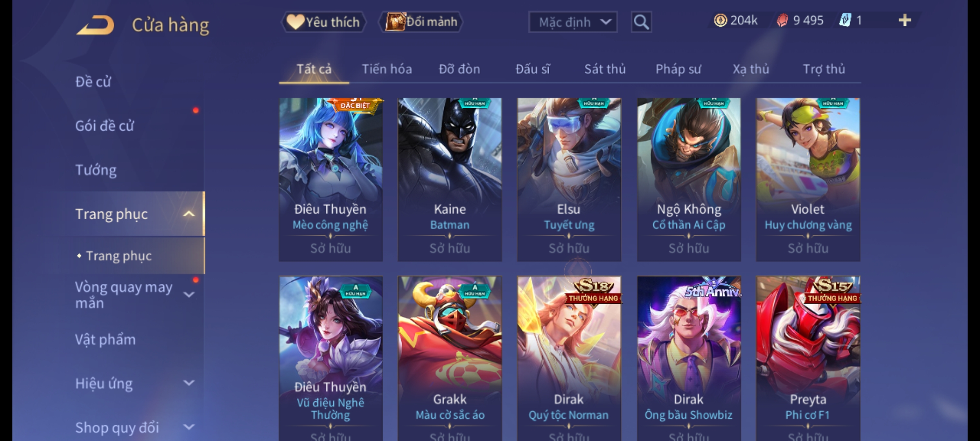The image size is (980, 441).
Task: Click the back arrow icon
Action: click(95, 25)
